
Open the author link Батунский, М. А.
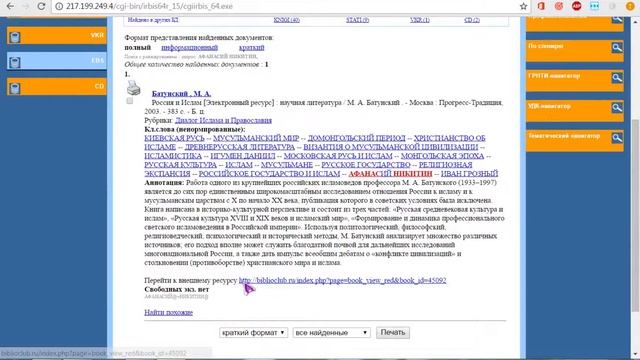(181, 93)
